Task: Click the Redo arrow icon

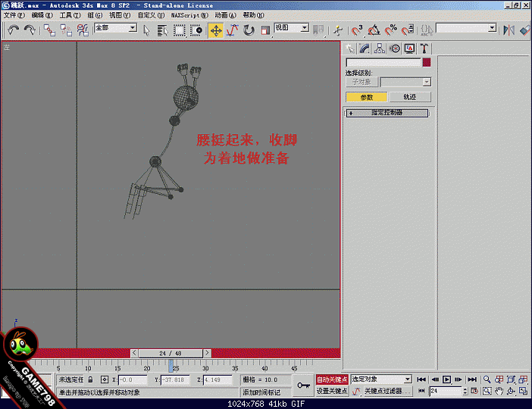Action: coord(30,30)
